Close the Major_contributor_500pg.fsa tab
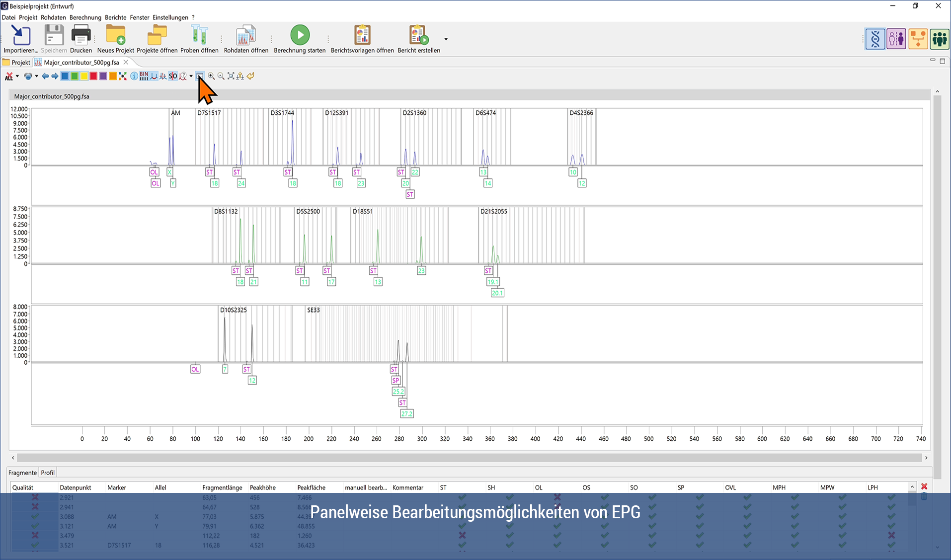951x560 pixels. click(x=126, y=62)
